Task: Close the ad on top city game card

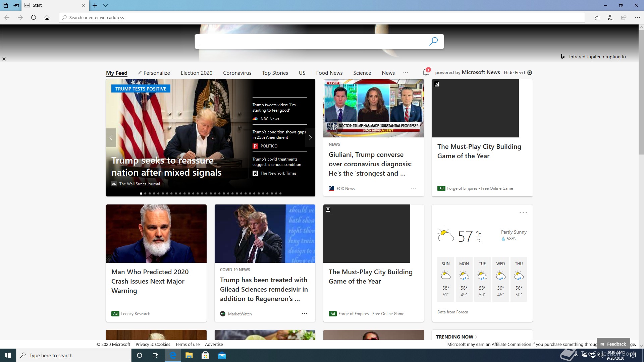Action: (x=437, y=84)
